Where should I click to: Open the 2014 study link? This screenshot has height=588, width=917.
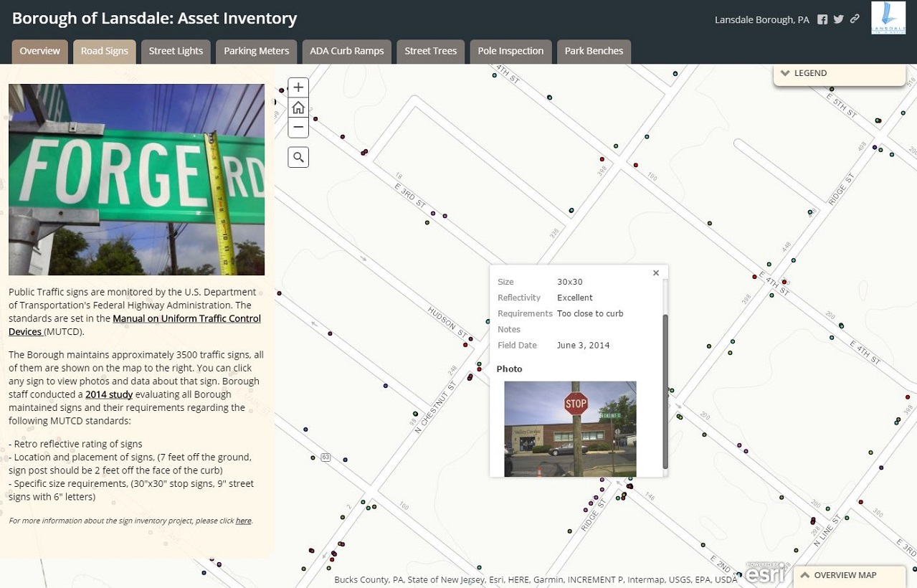coord(108,394)
